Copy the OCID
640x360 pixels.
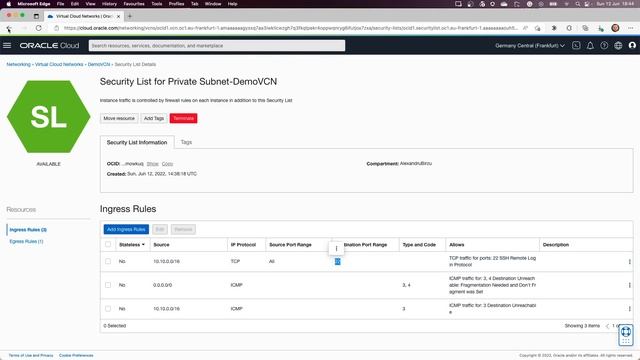pos(167,164)
